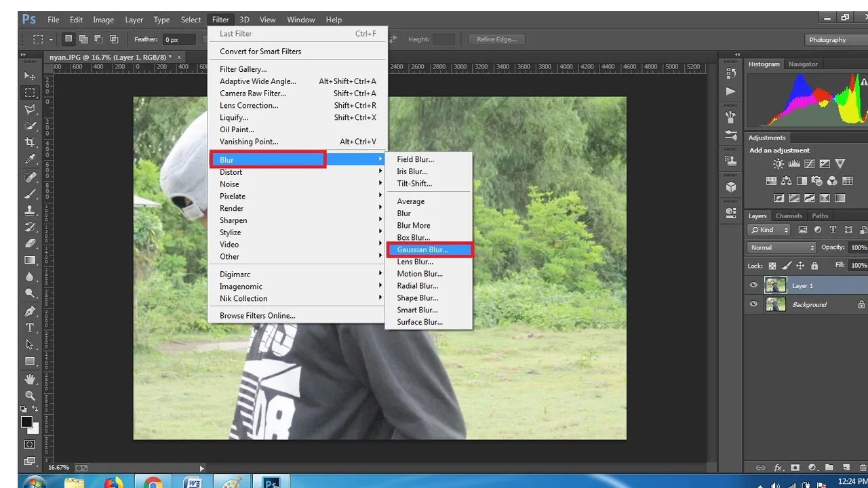Open the 3D panel cube icon
The height and width of the screenshot is (488, 868).
(730, 186)
